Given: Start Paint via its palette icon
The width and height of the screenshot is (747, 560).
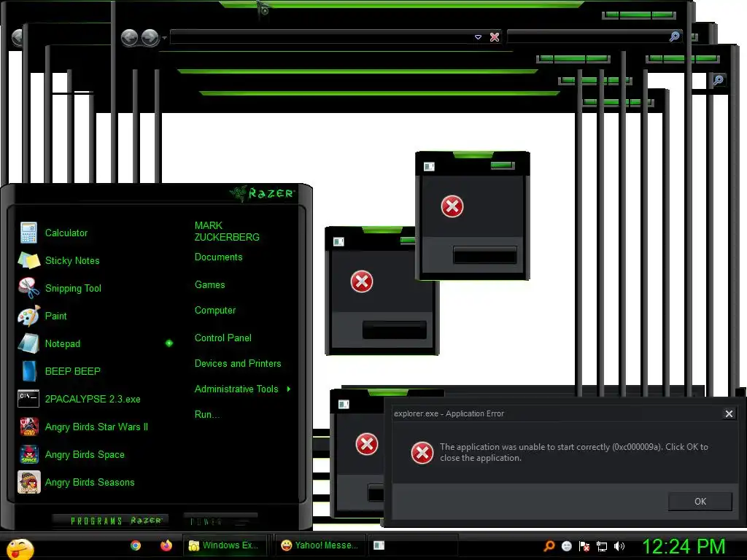Looking at the screenshot, I should pyautogui.click(x=28, y=316).
